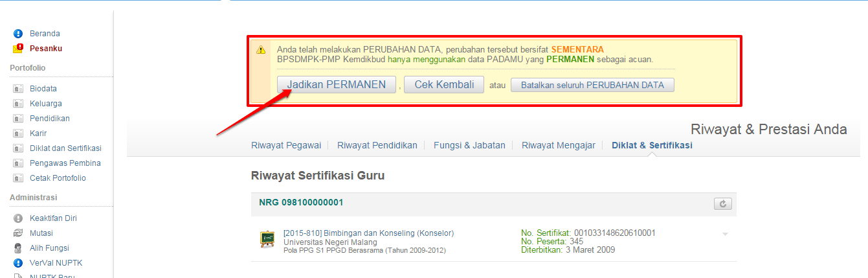Screen dimensions: 868x278
Task: Click the Bimbingan dan Konseling (Konselor) entry
Action: click(369, 233)
